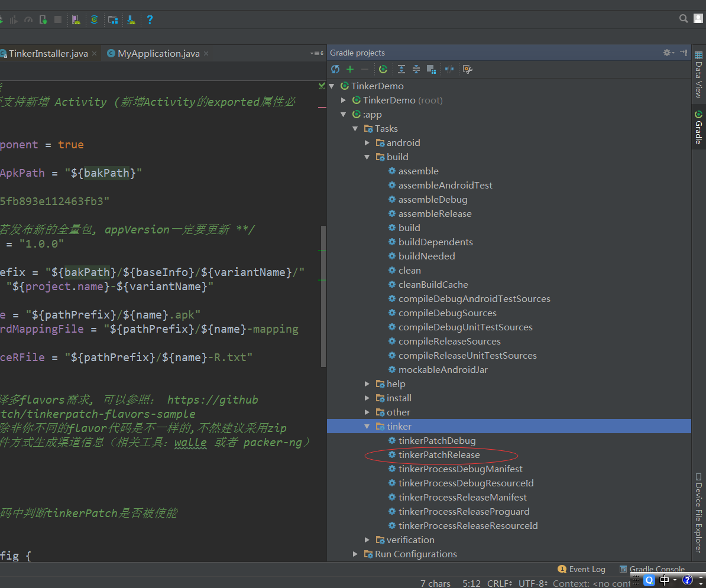Expand the help task group
This screenshot has height=588, width=706.
[x=367, y=384]
